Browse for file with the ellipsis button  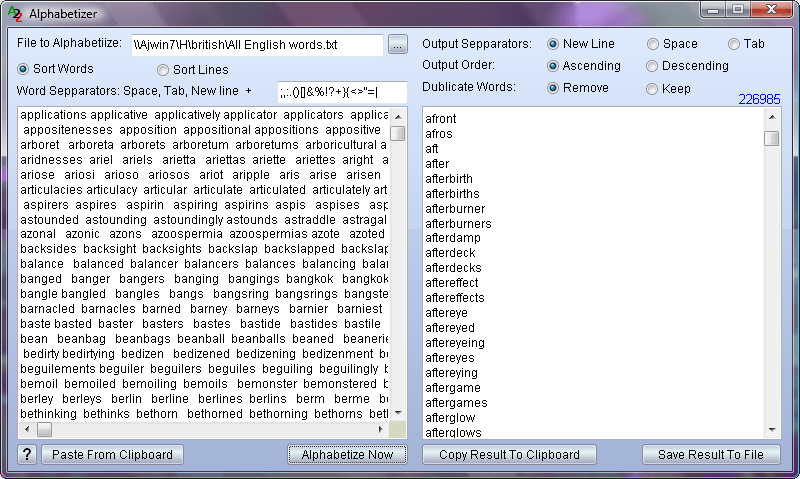tap(397, 44)
